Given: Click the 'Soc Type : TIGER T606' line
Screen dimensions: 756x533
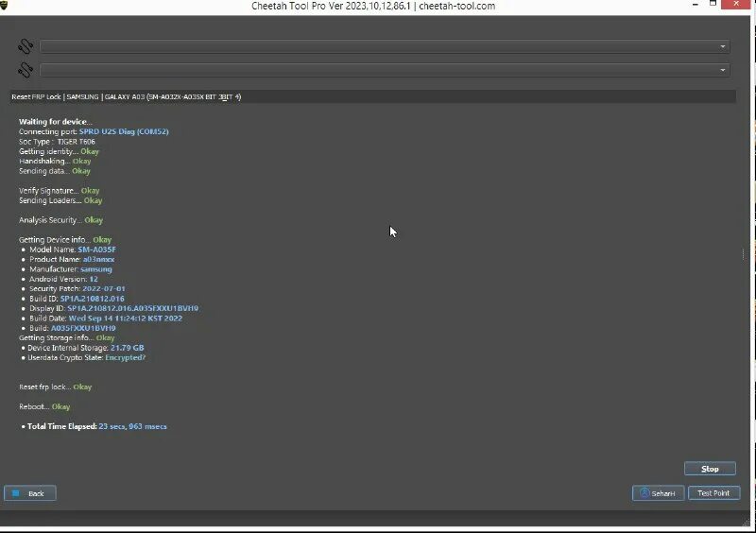Looking at the screenshot, I should (x=57, y=142).
